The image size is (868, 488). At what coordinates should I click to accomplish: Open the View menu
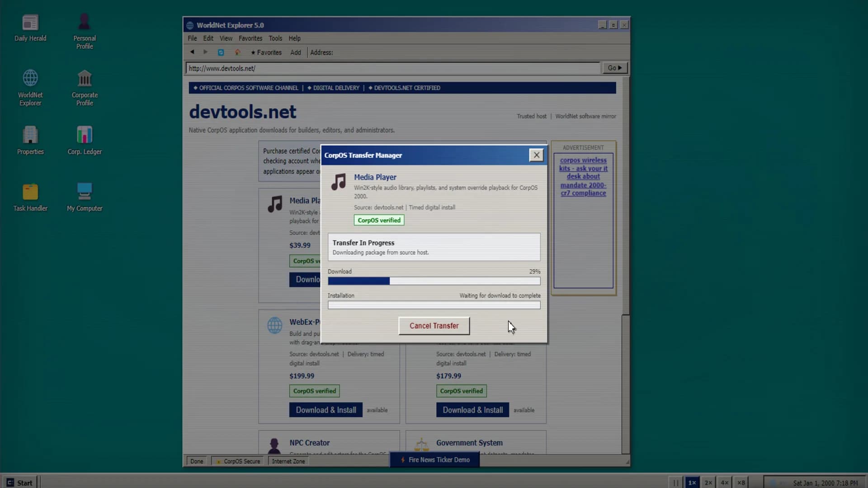[x=226, y=38]
